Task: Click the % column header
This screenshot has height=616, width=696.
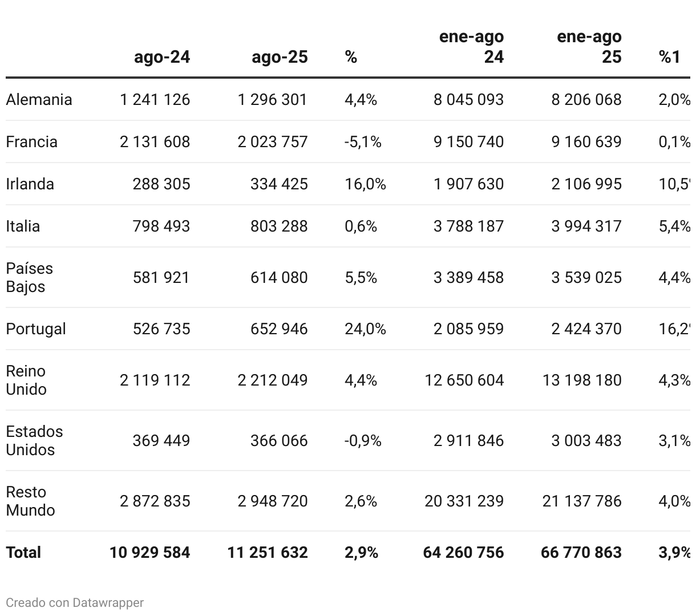Action: point(351,57)
